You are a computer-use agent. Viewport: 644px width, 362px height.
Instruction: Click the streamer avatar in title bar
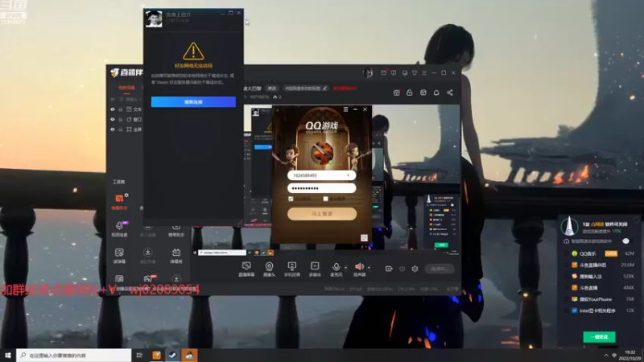pyautogui.click(x=368, y=73)
